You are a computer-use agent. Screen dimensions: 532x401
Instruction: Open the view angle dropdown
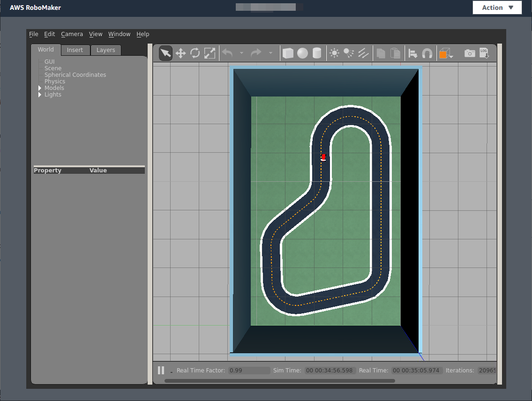pos(446,53)
